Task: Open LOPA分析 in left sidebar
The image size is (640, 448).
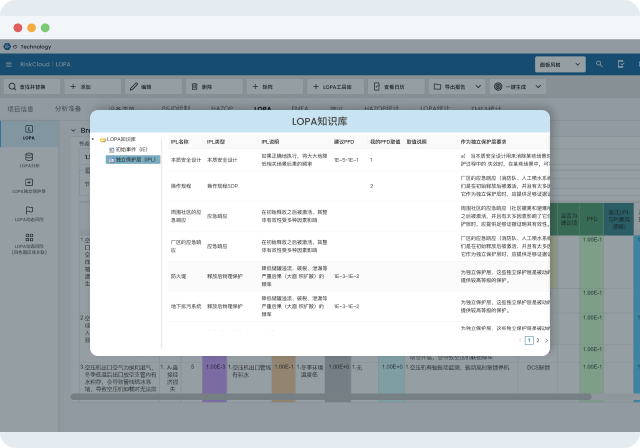Action: pos(27,159)
